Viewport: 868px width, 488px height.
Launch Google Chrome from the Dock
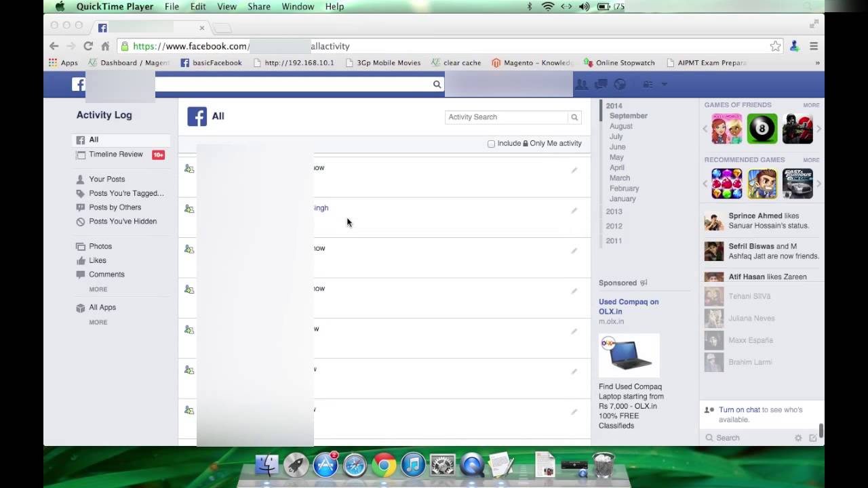(x=384, y=465)
